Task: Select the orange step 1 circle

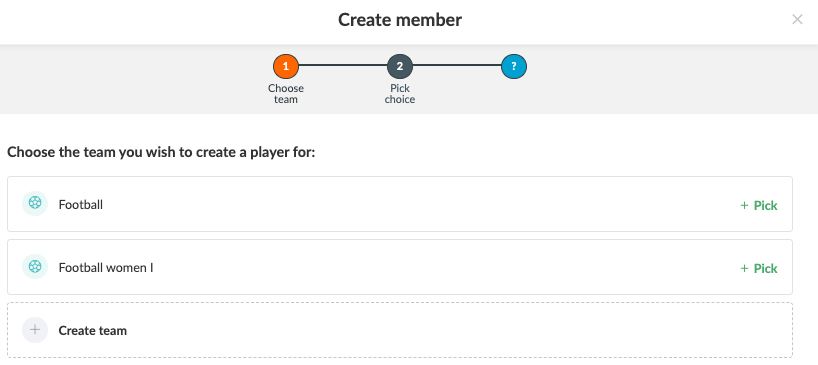Action: click(x=286, y=66)
